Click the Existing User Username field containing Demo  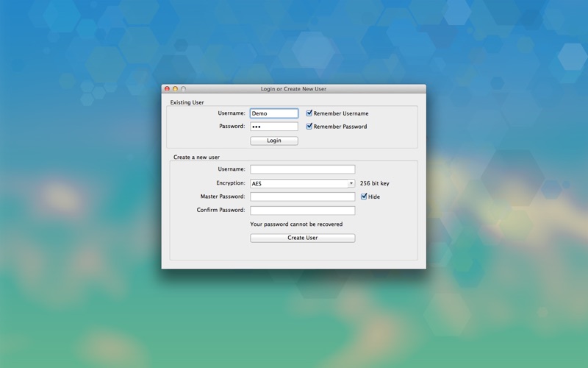[274, 113]
